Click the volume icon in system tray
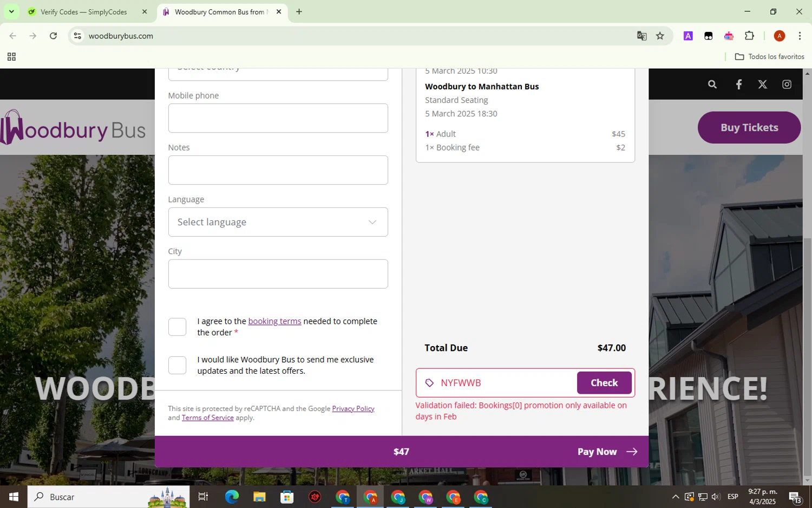812x508 pixels. 716,497
